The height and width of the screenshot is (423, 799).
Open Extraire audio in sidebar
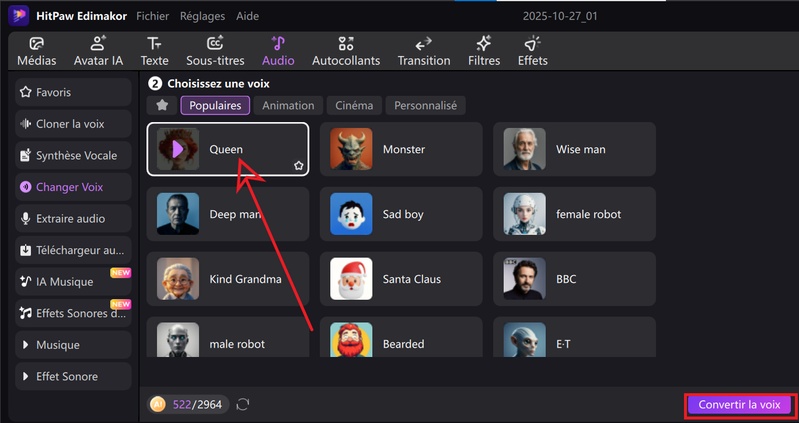[73, 219]
